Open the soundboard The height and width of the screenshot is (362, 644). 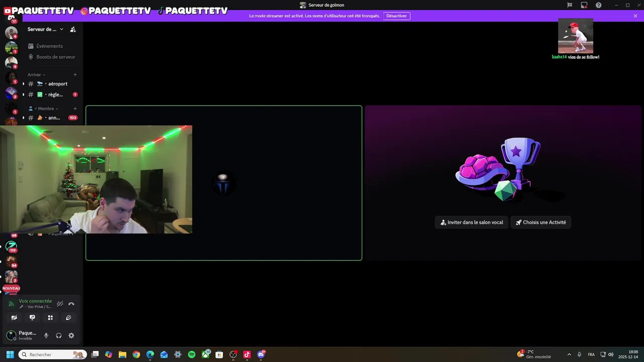[x=68, y=318]
